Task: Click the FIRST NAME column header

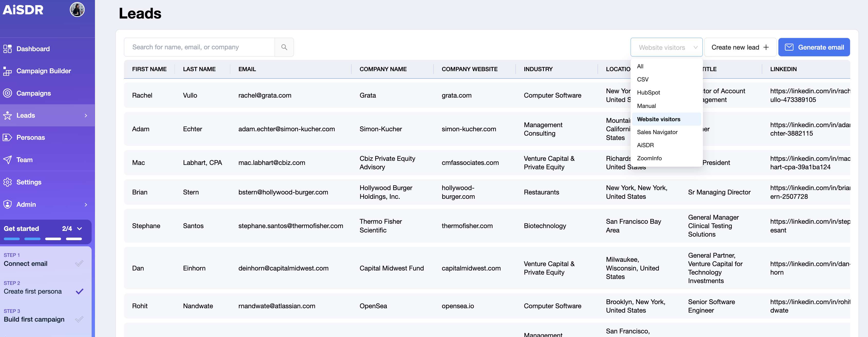Action: (x=149, y=69)
